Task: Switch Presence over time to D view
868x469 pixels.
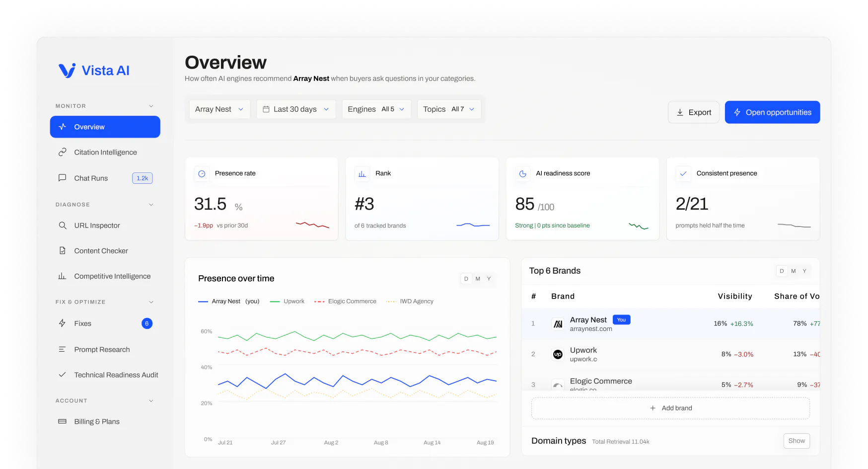Action: point(466,279)
